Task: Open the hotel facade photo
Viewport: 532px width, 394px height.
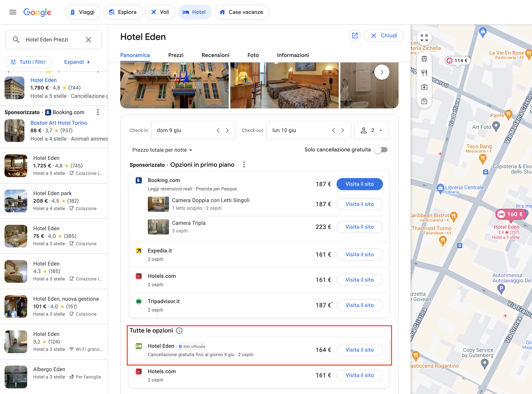Action: (x=174, y=85)
